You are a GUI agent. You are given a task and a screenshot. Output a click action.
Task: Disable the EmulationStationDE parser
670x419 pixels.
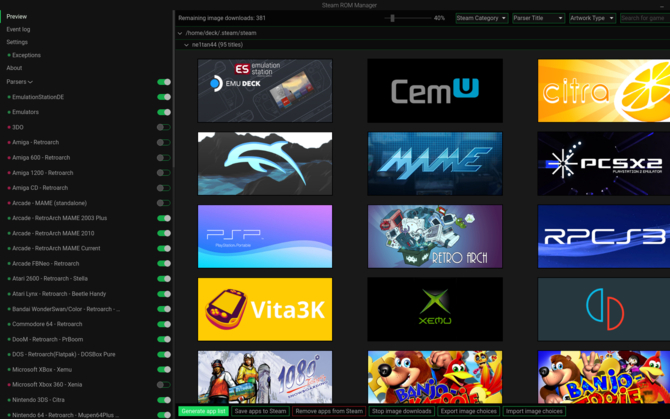coord(164,97)
